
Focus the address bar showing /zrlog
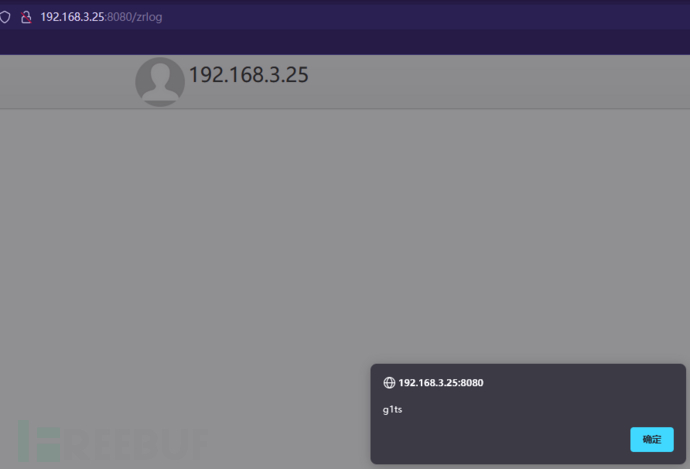[x=345, y=17]
